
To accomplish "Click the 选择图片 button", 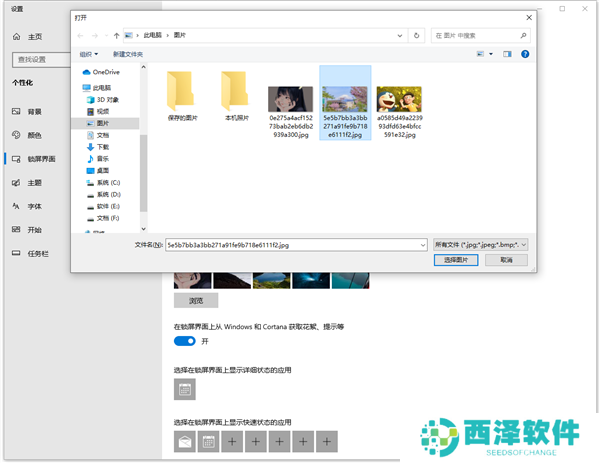I will [456, 260].
